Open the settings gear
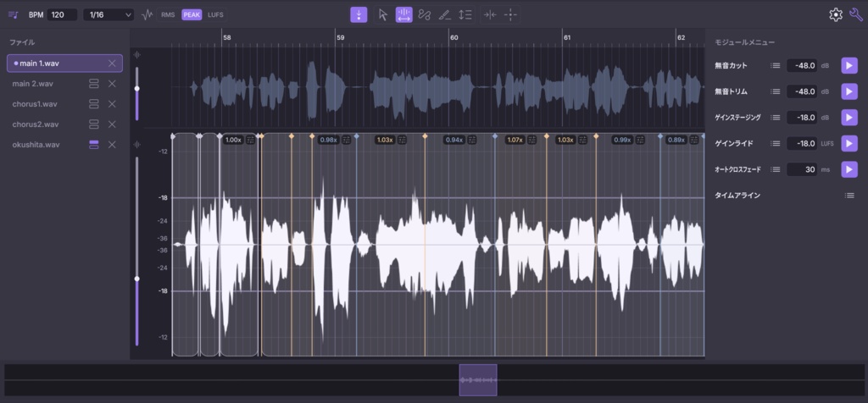The image size is (868, 403). (x=835, y=15)
